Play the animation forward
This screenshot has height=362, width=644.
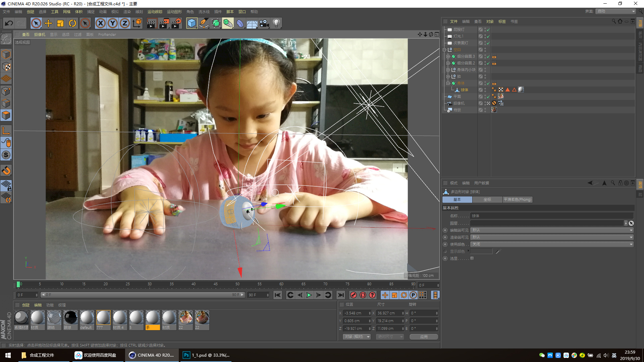(309, 295)
